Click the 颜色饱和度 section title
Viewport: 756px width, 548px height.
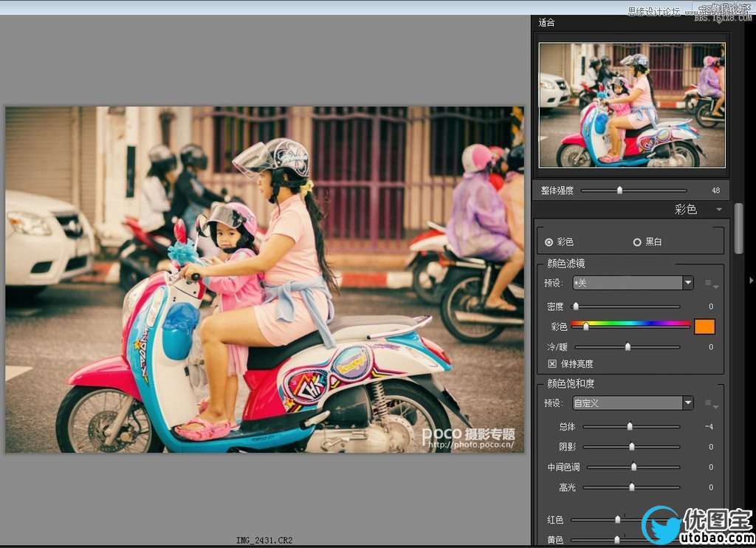point(571,383)
